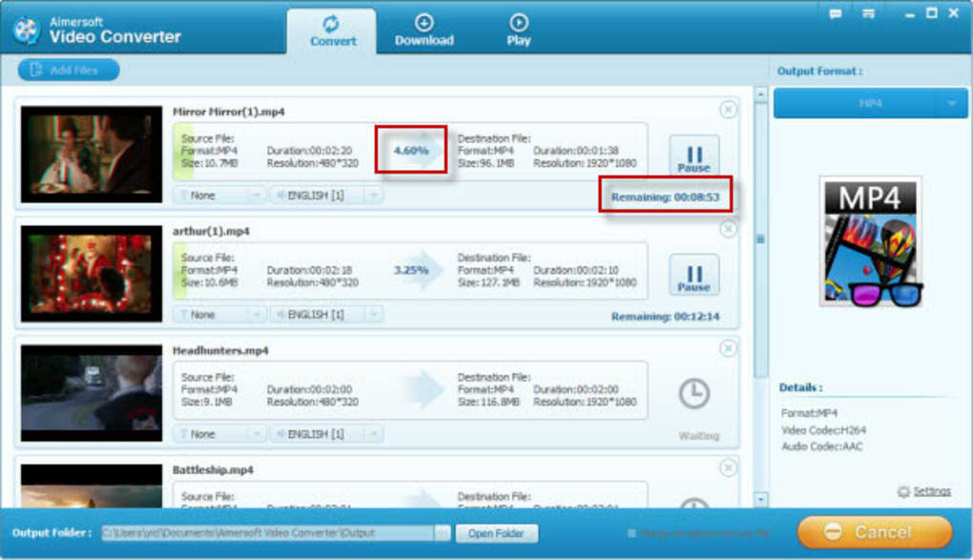The width and height of the screenshot is (973, 560).
Task: Switch to the Download tab
Action: [x=424, y=31]
